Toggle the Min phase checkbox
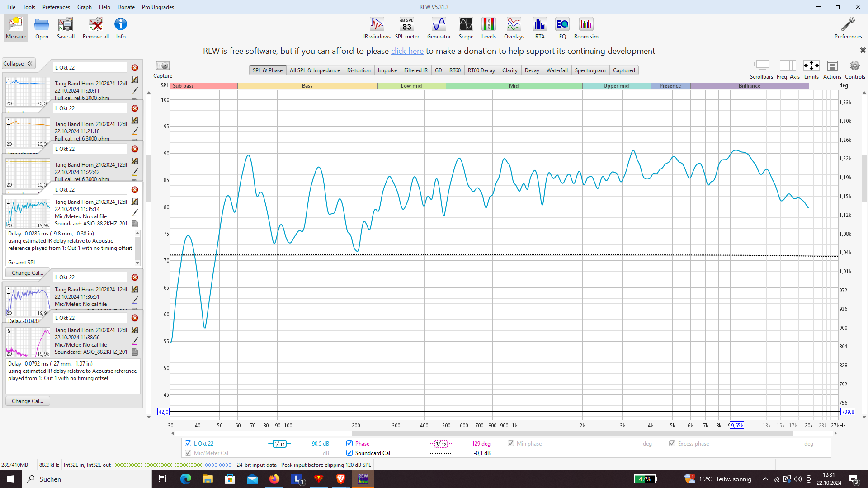 pos(511,443)
